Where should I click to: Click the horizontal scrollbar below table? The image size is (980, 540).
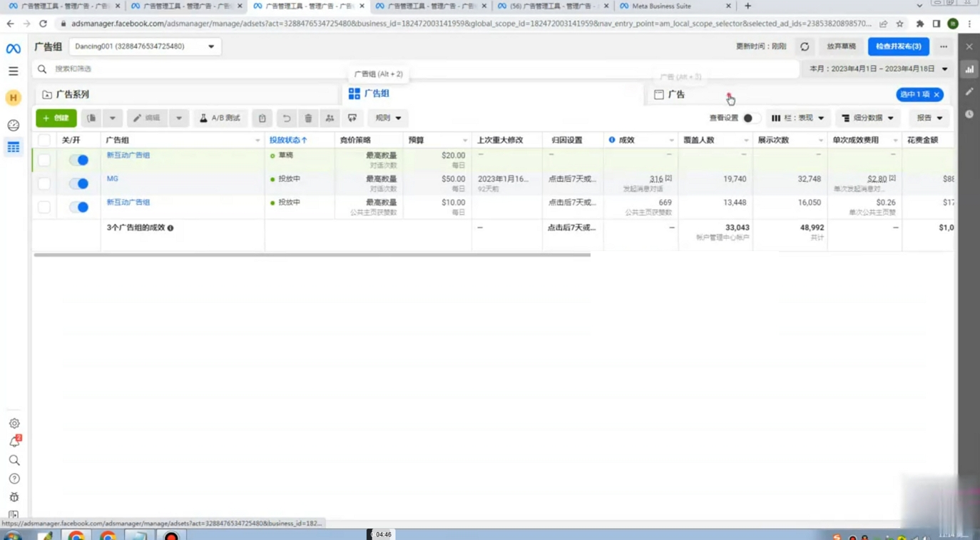(x=312, y=255)
